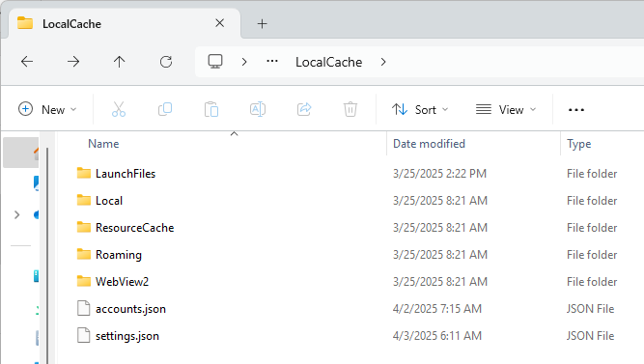Click JSON File type for accounts.json

click(x=590, y=309)
